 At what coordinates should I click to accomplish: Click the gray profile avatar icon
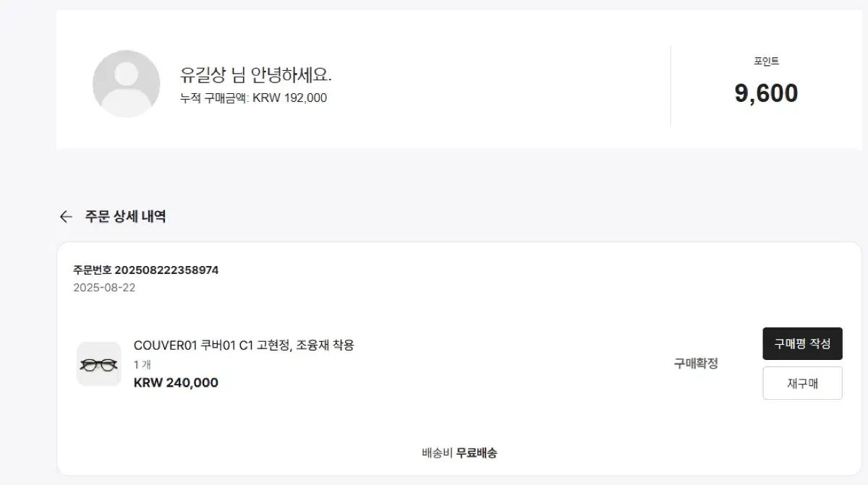click(x=127, y=84)
